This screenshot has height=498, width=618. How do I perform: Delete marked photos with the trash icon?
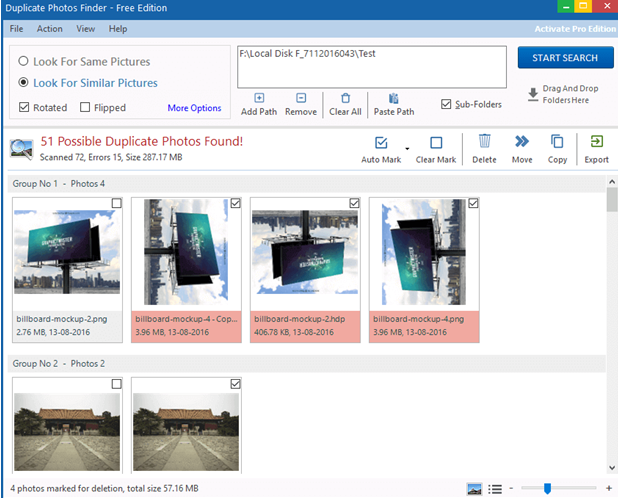484,141
